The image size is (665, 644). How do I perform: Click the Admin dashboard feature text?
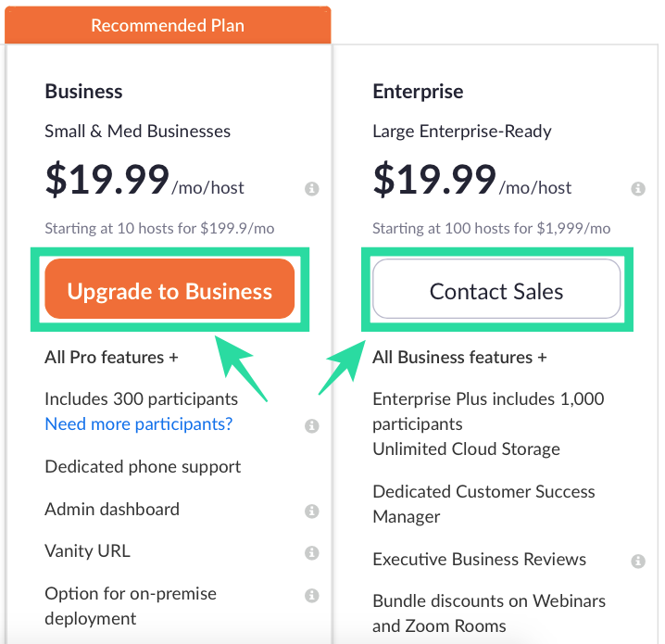coord(112,509)
